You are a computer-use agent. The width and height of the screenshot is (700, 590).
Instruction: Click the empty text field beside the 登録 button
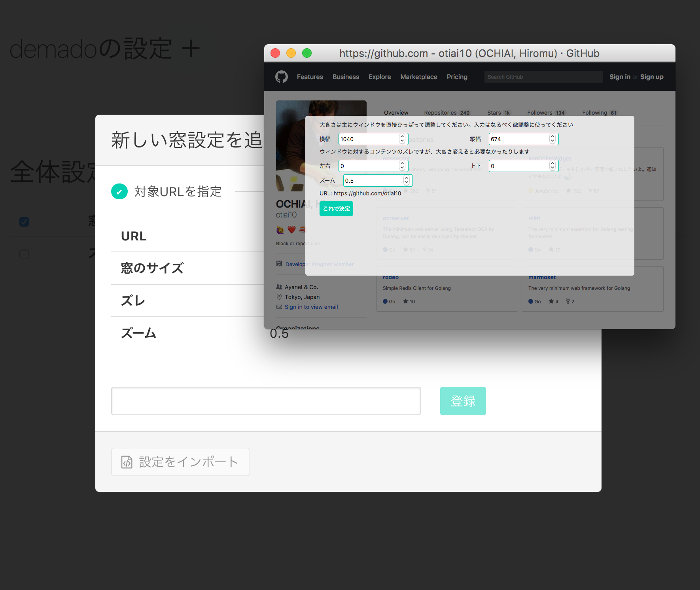tap(266, 401)
